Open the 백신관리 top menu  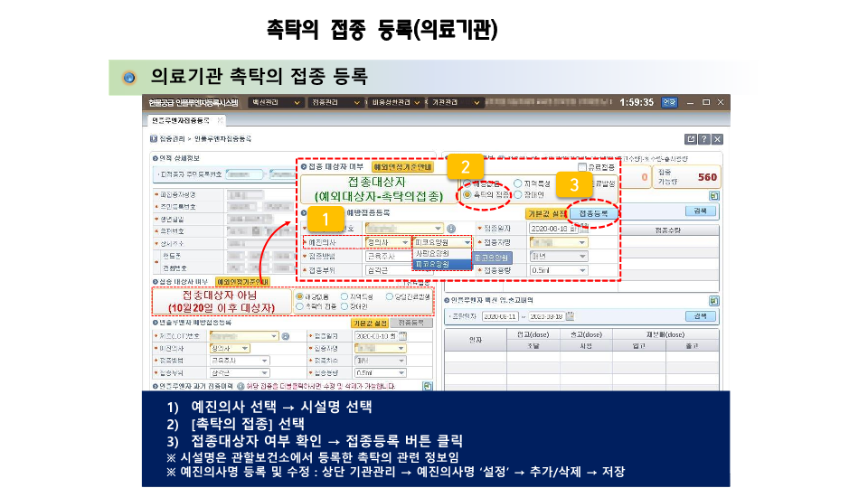coord(276,102)
